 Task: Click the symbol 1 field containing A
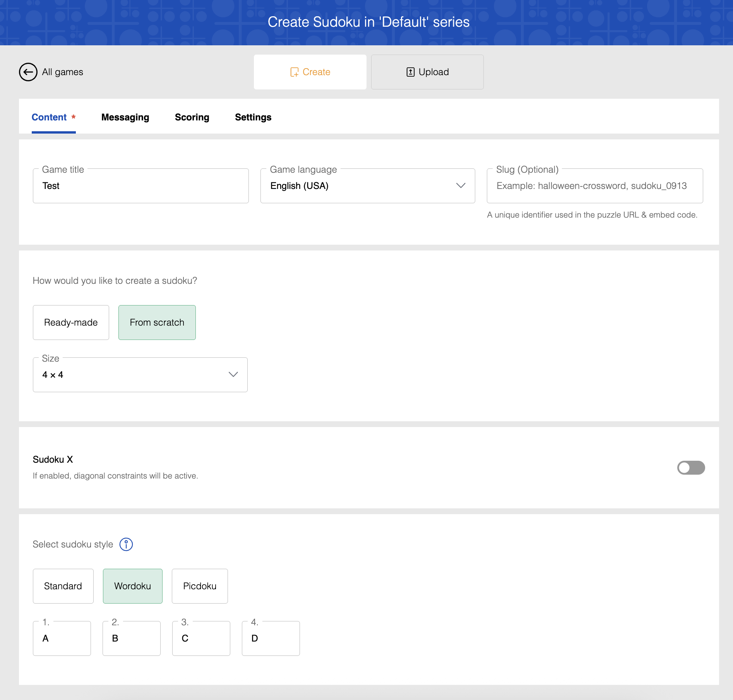pyautogui.click(x=62, y=638)
